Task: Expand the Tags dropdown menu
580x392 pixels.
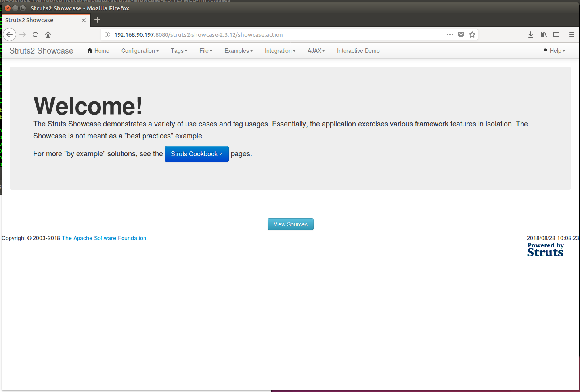Action: tap(179, 51)
